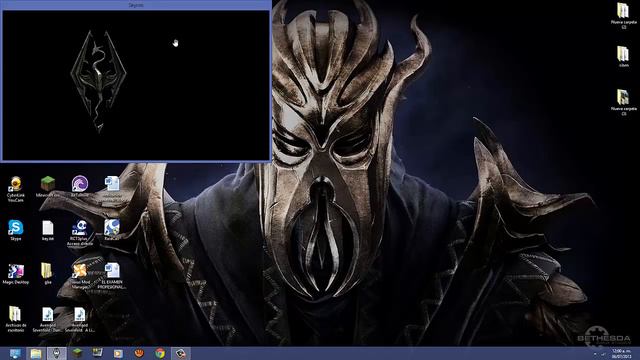
Task: Open Minecraft from the taskbar
Action: click(77, 353)
